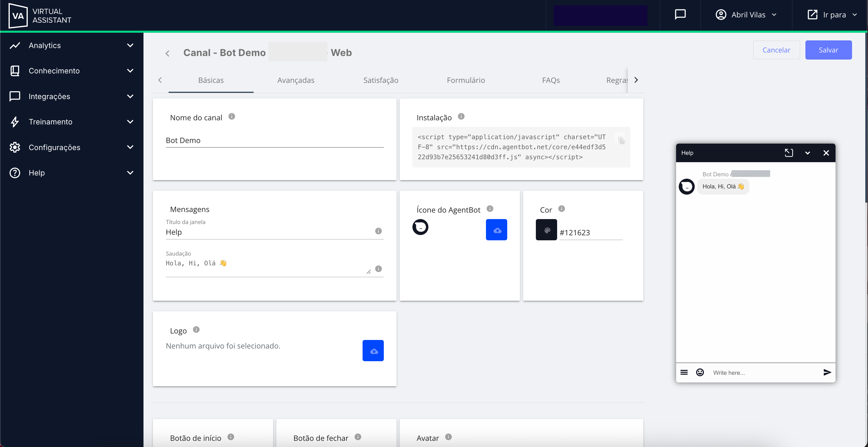Open the Ir para dropdown
The image size is (868, 447).
coord(832,15)
